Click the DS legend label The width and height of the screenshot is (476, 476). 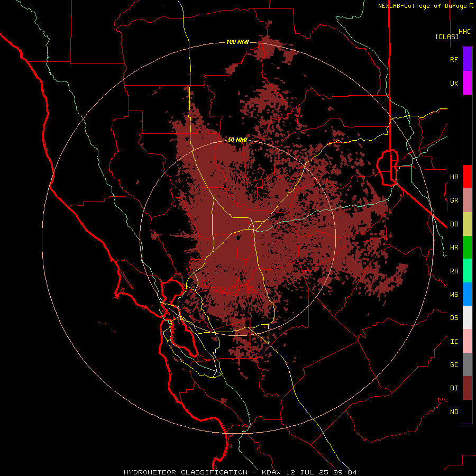454,318
